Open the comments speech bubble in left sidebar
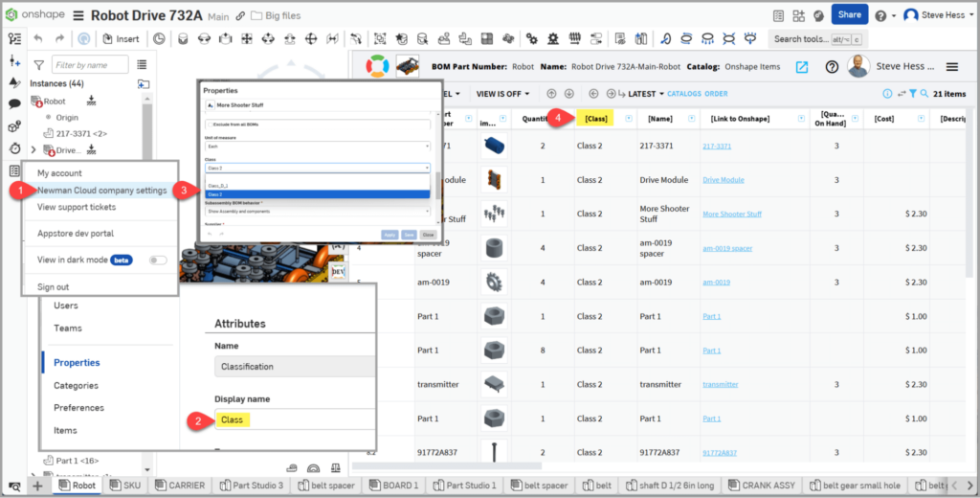Image resolution: width=980 pixels, height=498 pixels. tap(14, 103)
